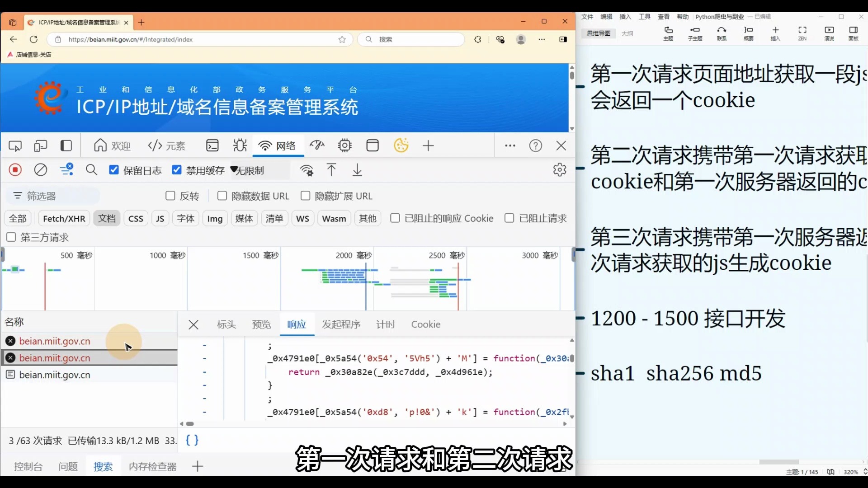Viewport: 868px width, 488px height.
Task: Toggle device emulation icon in DevTools
Action: (41, 146)
